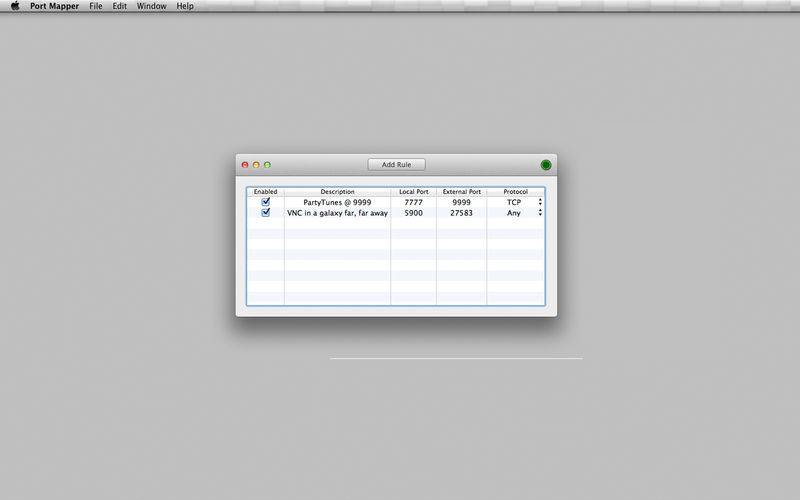Open the Help menu
800x500 pixels.
pos(185,6)
